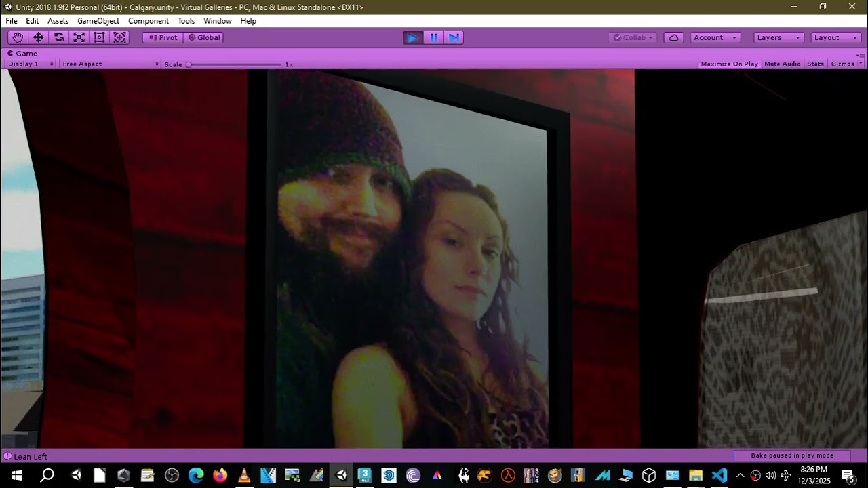The image size is (868, 488).
Task: Select the Game view tab
Action: [x=23, y=54]
